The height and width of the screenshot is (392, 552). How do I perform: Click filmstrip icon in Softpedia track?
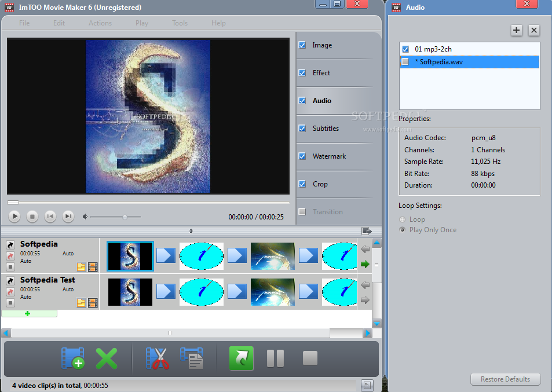point(93,267)
